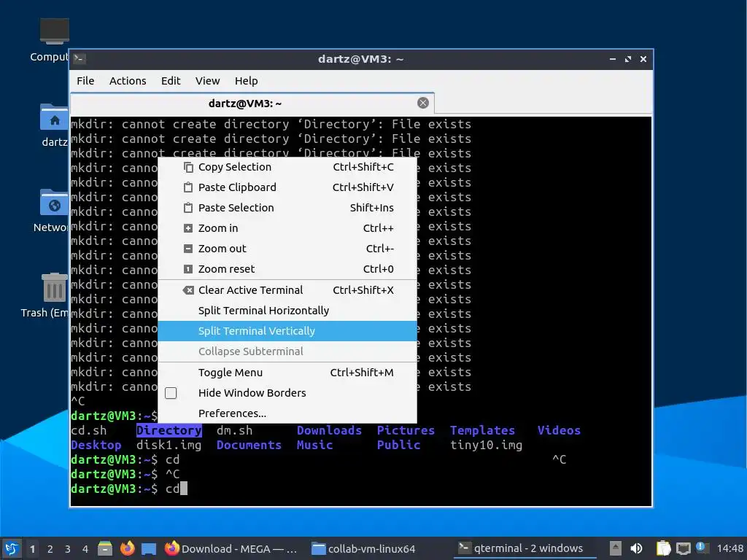This screenshot has width=747, height=560.
Task: Open the update notifier tray icon
Action: [702, 548]
